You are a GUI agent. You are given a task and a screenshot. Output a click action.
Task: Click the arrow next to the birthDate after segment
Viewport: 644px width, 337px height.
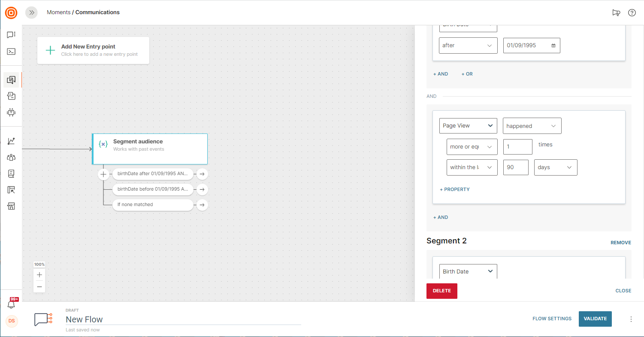coord(202,174)
